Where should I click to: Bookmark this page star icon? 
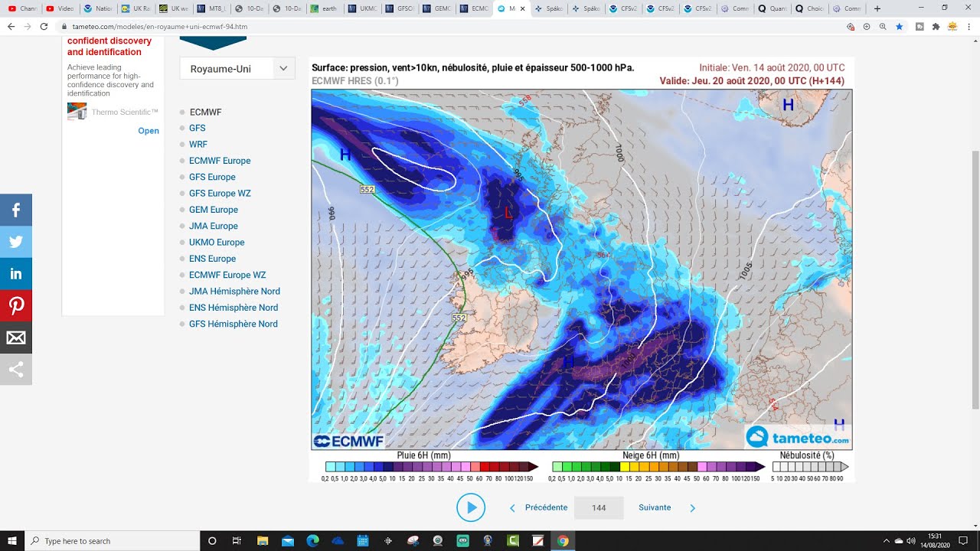click(x=899, y=26)
